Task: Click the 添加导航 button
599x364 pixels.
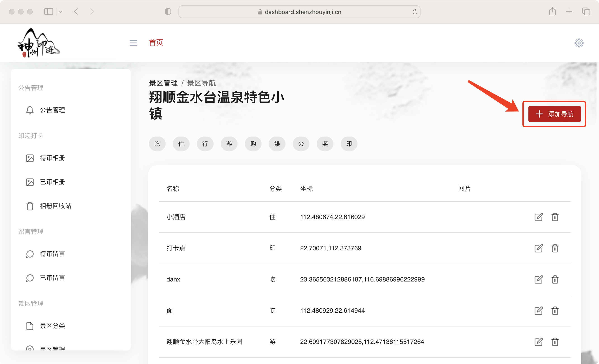Action: 554,114
